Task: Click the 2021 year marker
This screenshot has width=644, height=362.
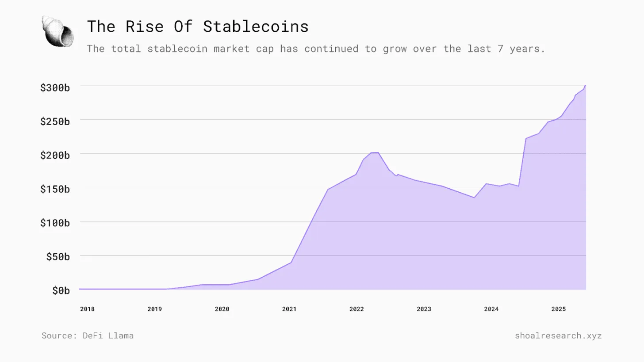Action: point(289,309)
